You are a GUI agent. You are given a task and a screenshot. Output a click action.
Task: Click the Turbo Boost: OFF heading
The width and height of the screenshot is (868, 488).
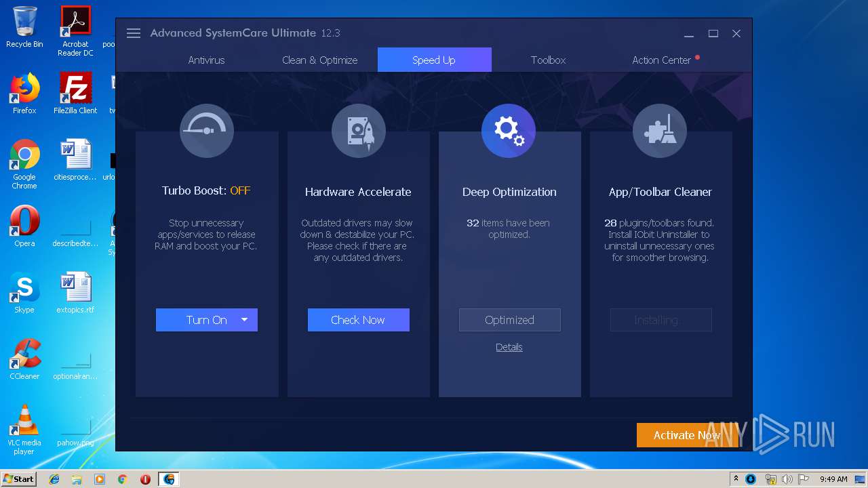(x=206, y=191)
